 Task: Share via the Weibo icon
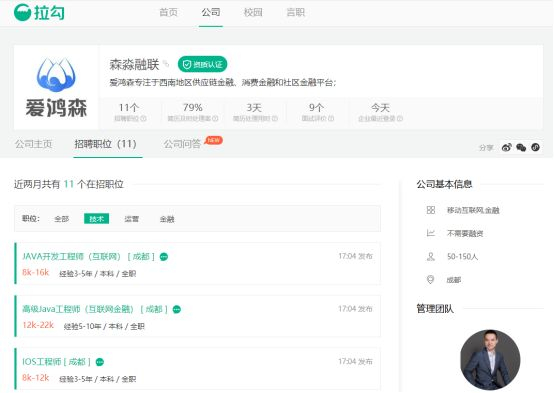507,147
